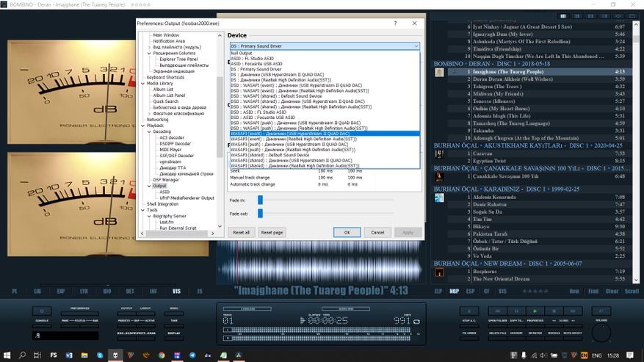Collapse the Playback tree node
Image resolution: width=644 pixels, height=362 pixels.
(x=143, y=126)
